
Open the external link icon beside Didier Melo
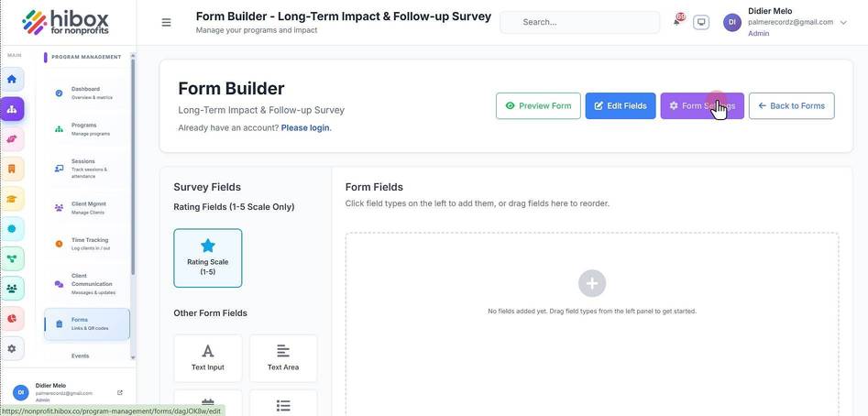point(120,392)
